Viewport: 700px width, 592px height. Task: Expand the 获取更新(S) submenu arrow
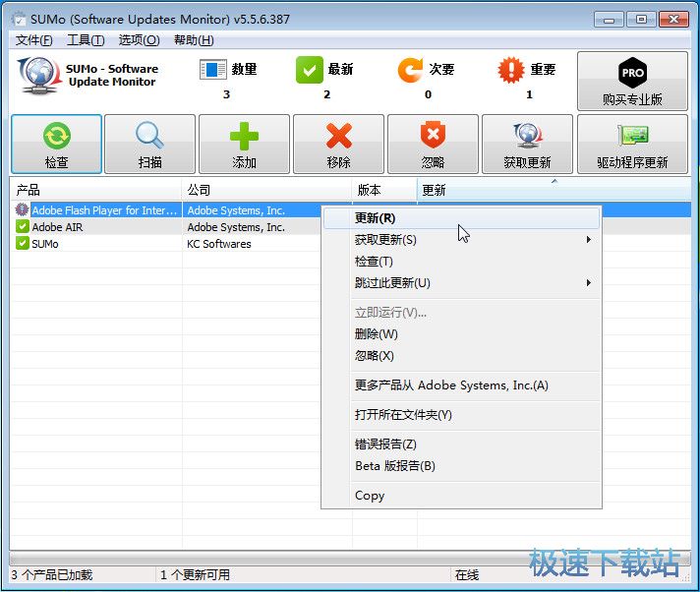coord(588,240)
